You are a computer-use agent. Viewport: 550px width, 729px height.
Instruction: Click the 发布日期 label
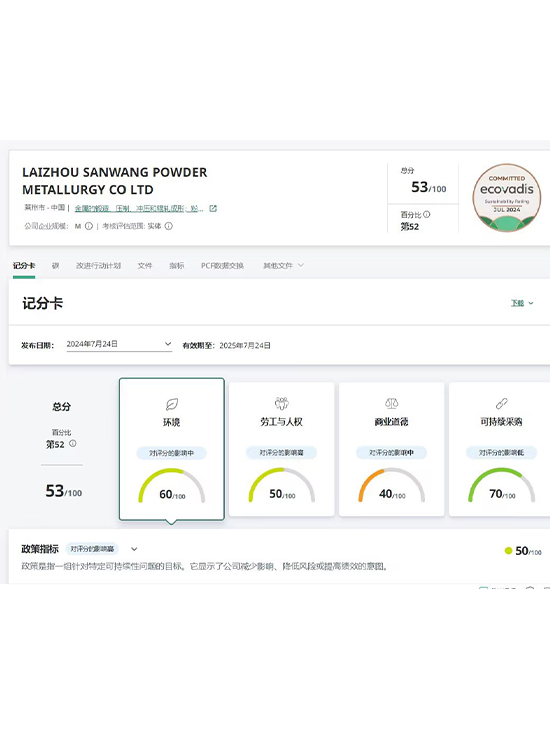pos(38,345)
